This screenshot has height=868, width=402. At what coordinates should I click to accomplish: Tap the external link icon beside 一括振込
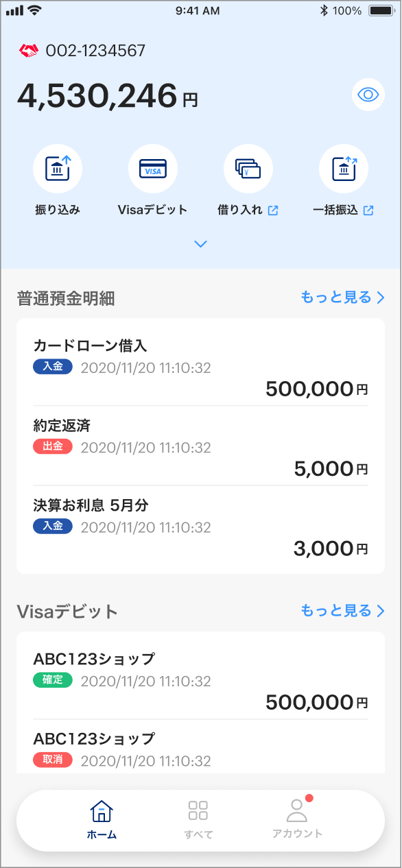(x=368, y=210)
